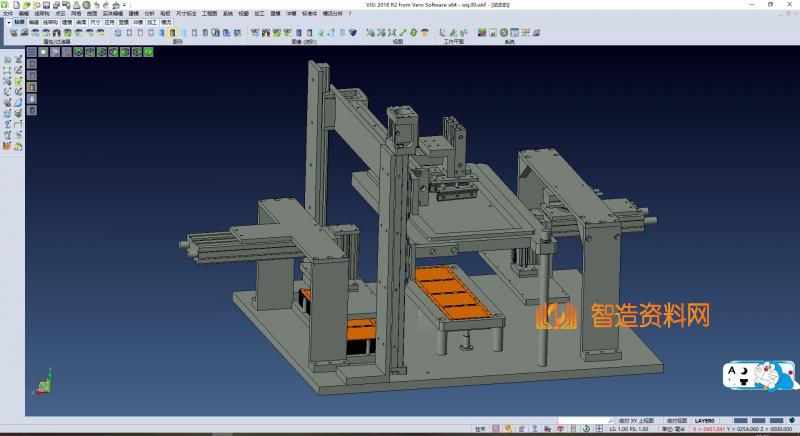
Task: Click the yellow highlighted icon in left toolbar
Action: (31, 87)
